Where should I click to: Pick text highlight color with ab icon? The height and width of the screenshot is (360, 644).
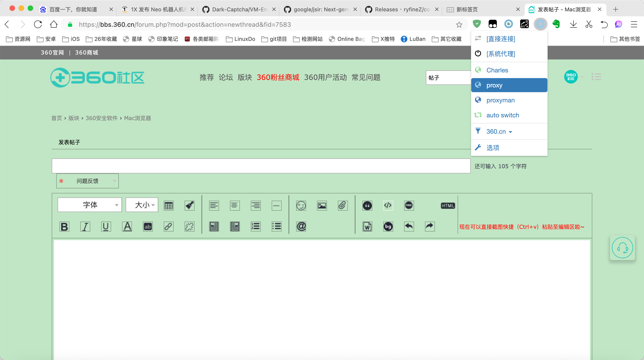tap(148, 226)
